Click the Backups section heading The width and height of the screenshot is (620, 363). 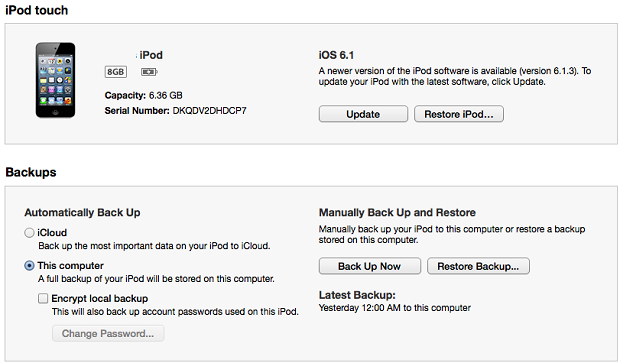coord(31,172)
